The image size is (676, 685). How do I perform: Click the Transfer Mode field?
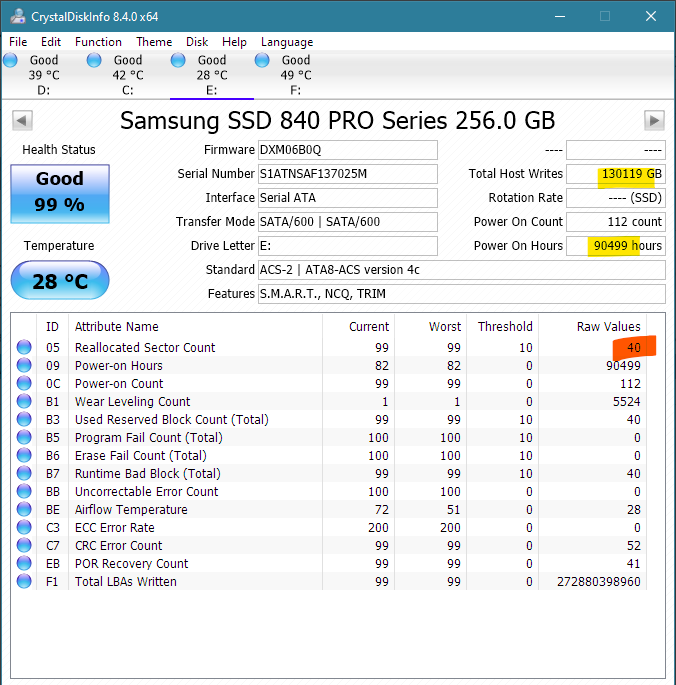click(348, 222)
